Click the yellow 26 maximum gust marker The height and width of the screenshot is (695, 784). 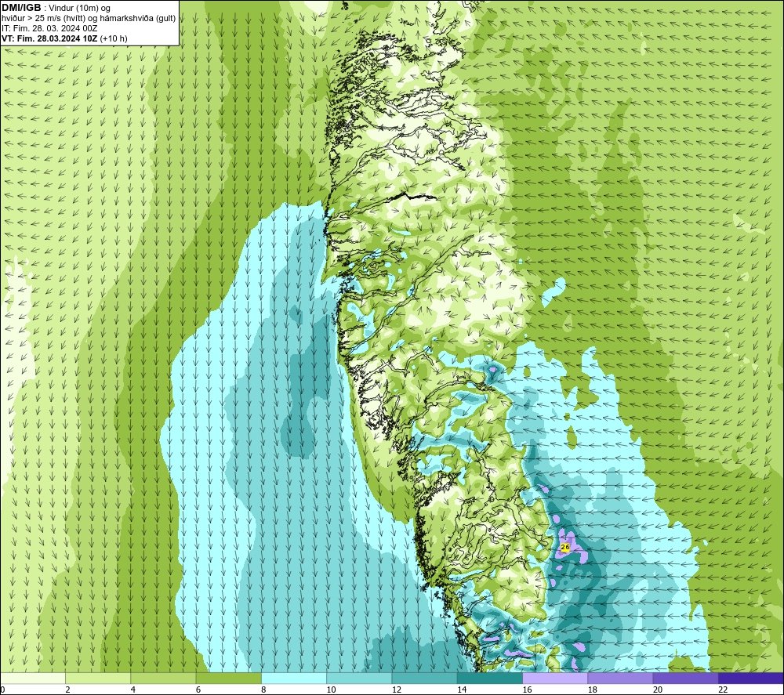[565, 547]
